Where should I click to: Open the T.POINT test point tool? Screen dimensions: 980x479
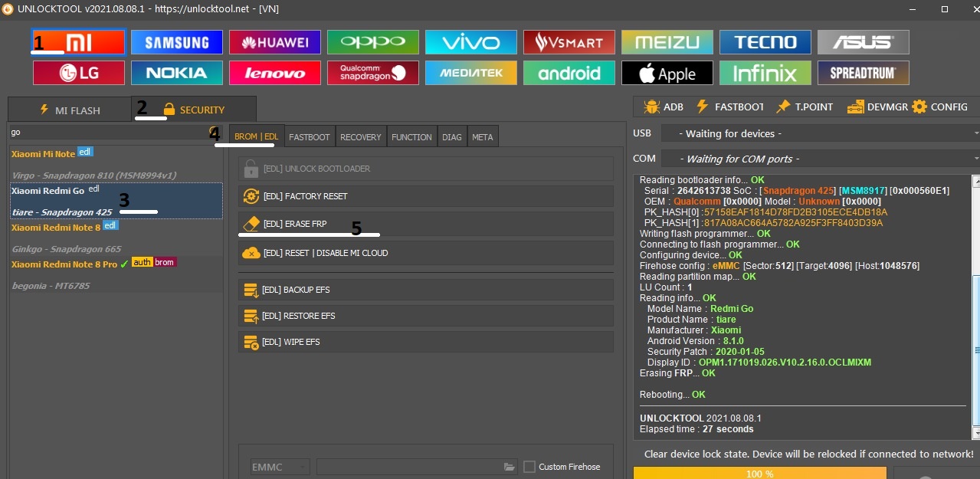coord(805,107)
